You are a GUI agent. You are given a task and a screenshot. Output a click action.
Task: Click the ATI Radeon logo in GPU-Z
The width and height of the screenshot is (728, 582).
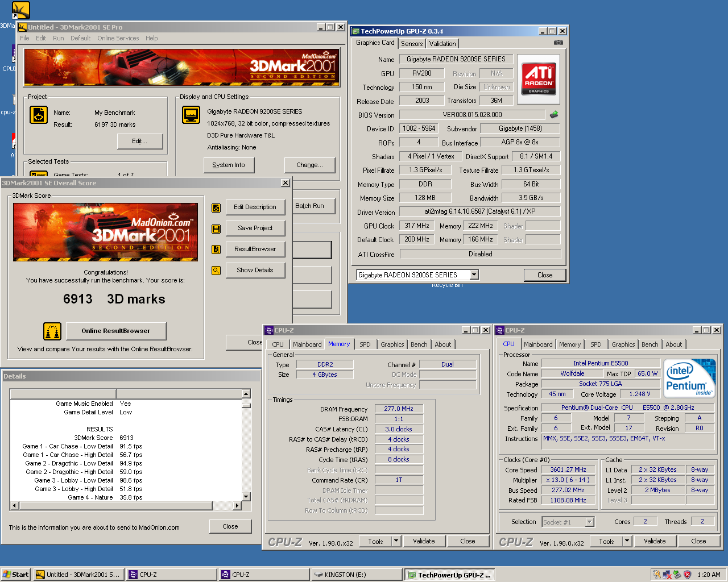pyautogui.click(x=539, y=78)
